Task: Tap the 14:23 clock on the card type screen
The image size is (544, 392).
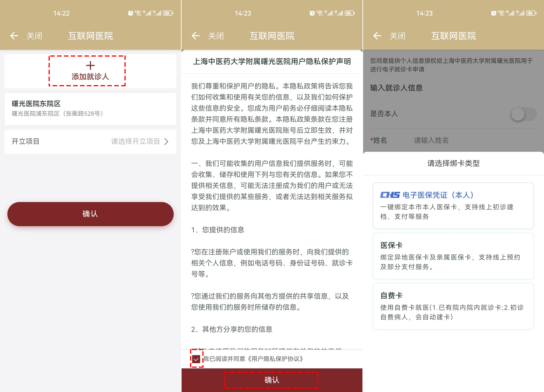Action: point(424,13)
